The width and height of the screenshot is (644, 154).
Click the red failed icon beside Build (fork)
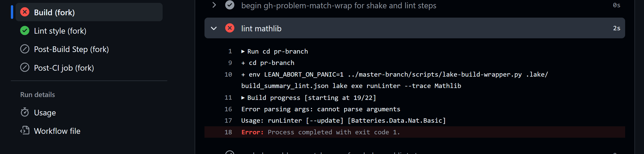click(25, 12)
